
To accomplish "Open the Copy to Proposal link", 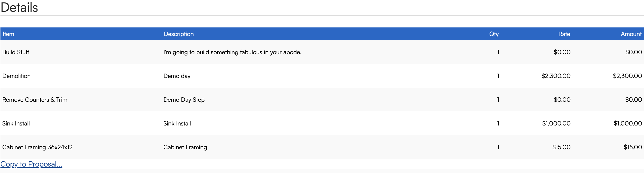I will pos(31,164).
